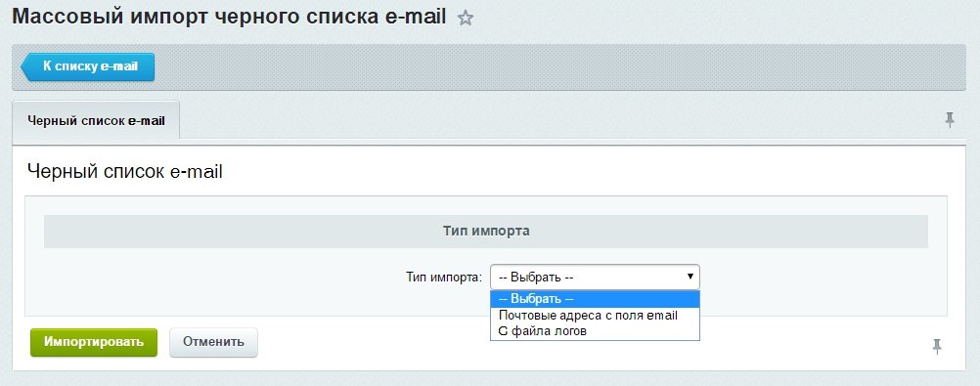Add page to favorites with star icon
980x386 pixels.
(x=465, y=19)
